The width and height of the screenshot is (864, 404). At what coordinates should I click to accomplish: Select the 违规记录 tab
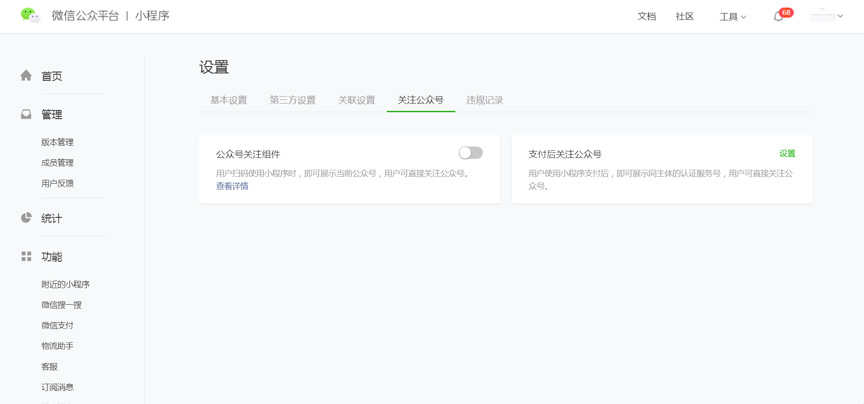point(484,100)
